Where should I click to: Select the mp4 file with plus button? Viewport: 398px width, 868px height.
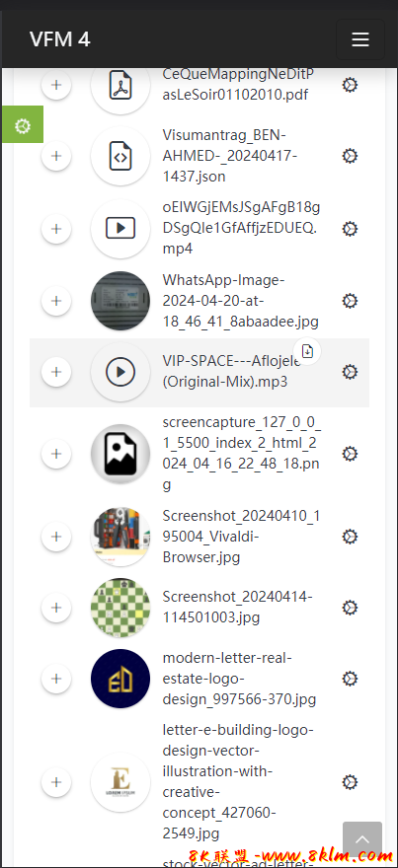pyautogui.click(x=56, y=228)
